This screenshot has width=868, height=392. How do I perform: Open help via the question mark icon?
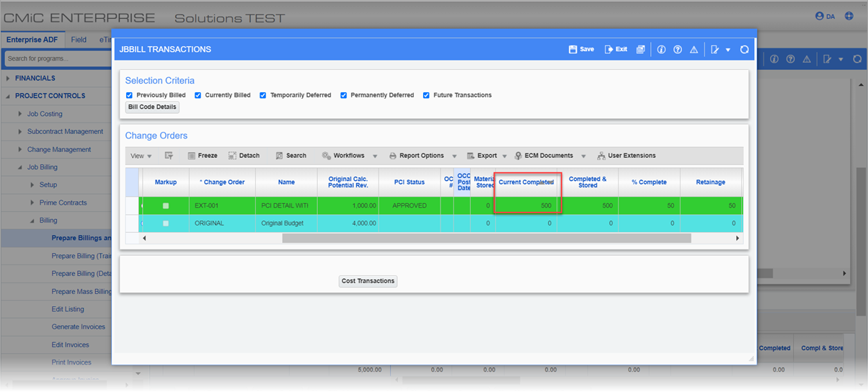678,50
